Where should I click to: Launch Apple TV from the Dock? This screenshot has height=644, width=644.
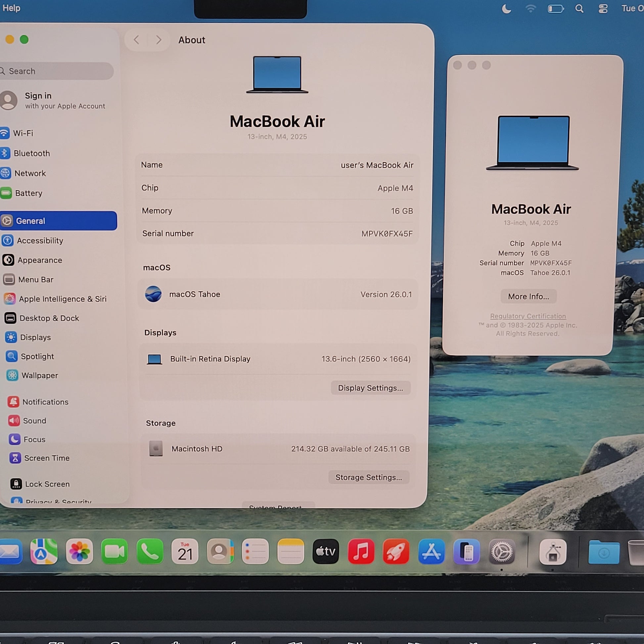click(326, 552)
